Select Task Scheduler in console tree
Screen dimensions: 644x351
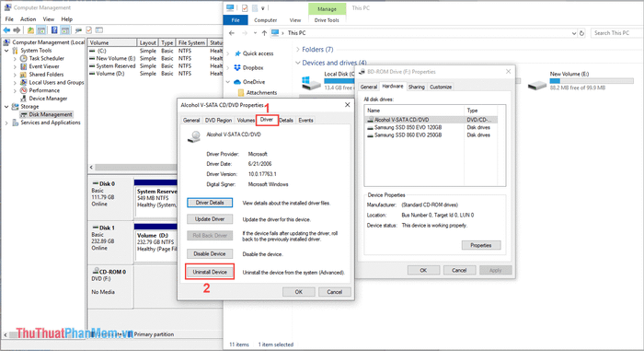tap(46, 58)
